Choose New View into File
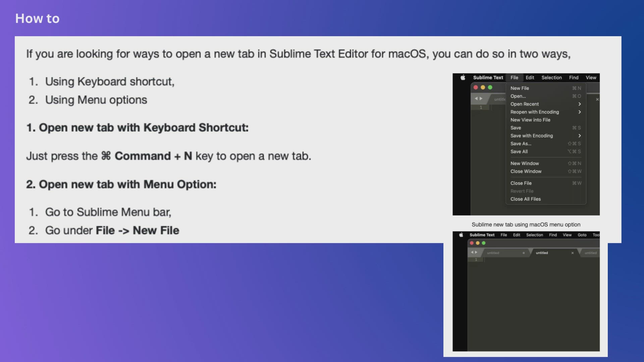644x362 pixels. [546, 120]
